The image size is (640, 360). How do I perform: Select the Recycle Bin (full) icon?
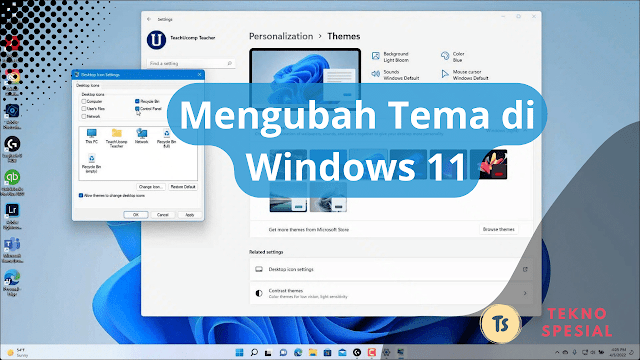coord(167,138)
